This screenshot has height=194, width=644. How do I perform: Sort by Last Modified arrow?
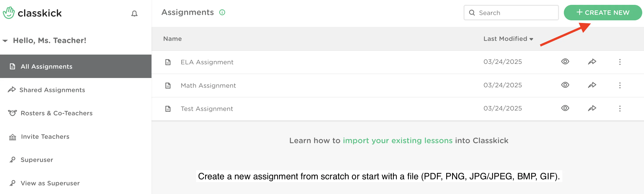point(531,39)
